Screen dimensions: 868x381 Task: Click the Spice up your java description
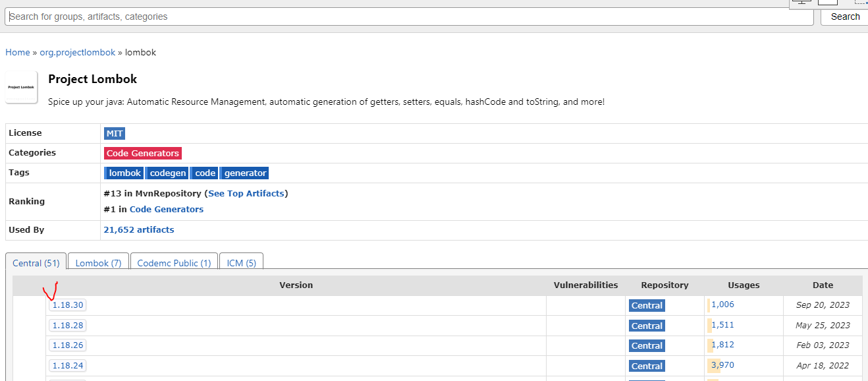point(326,102)
